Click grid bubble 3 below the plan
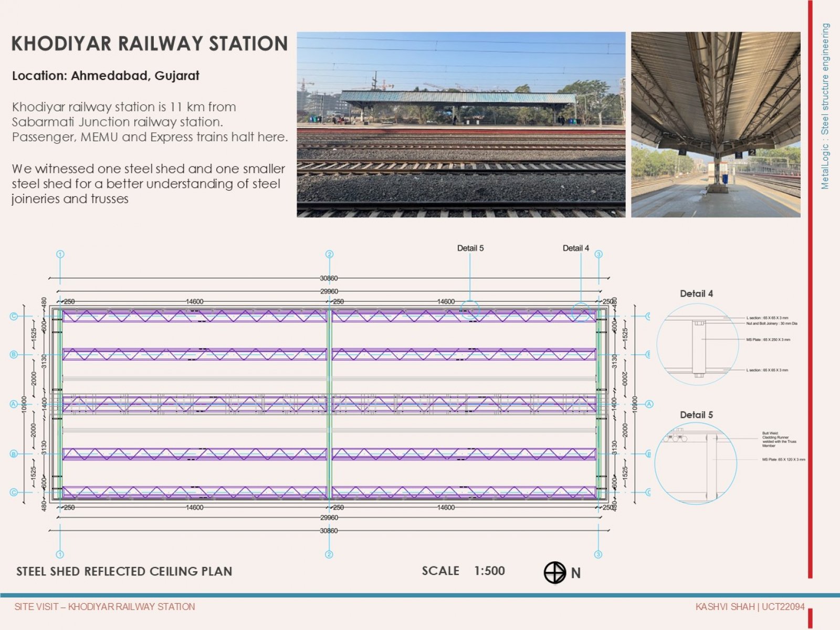Viewport: 840px width, 630px height. click(x=598, y=554)
